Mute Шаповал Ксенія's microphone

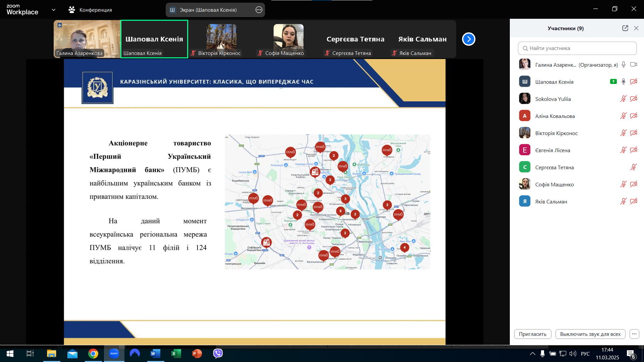(x=623, y=82)
